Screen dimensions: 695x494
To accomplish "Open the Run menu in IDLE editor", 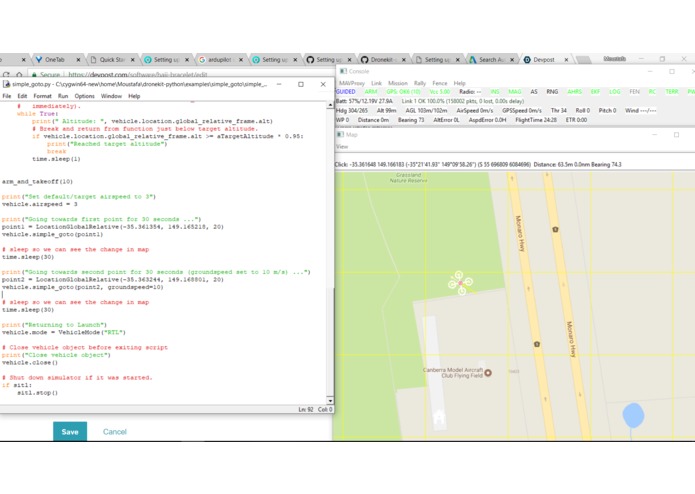I will pyautogui.click(x=63, y=96).
